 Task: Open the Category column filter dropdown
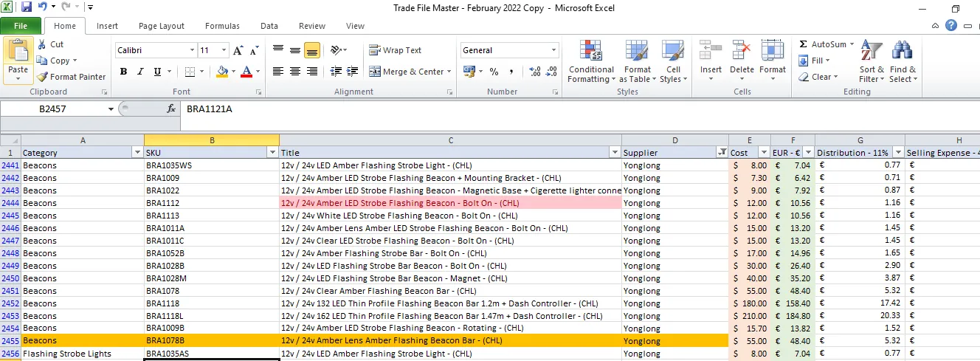coord(137,153)
